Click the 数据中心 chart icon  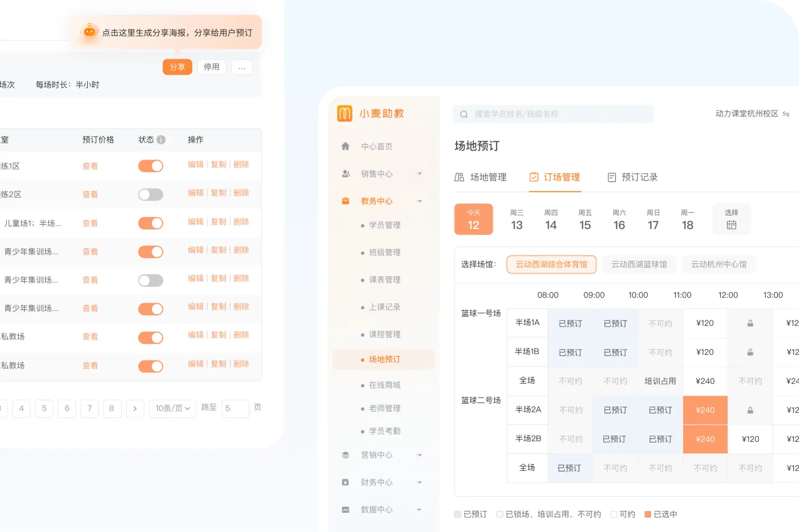tap(345, 510)
